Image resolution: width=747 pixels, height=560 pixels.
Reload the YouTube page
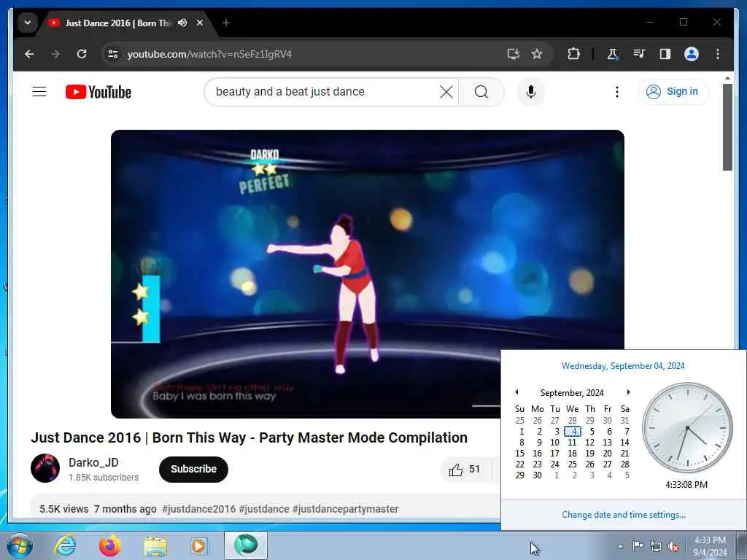[82, 54]
